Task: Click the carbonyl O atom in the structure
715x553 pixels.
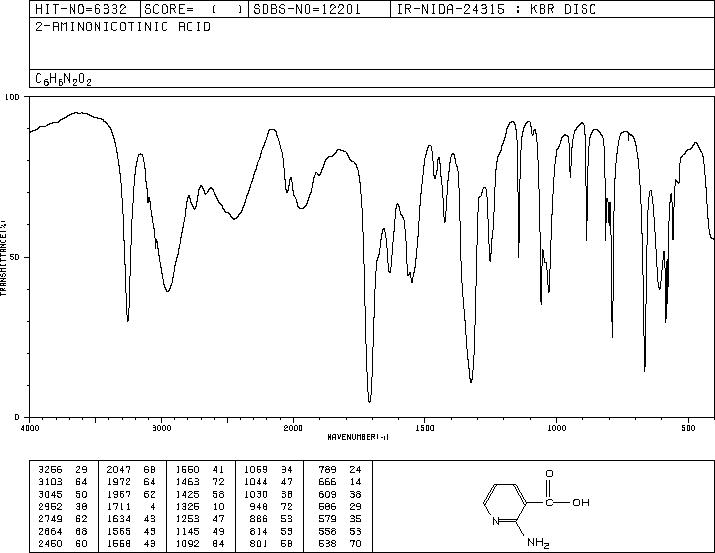Action: coord(549,474)
